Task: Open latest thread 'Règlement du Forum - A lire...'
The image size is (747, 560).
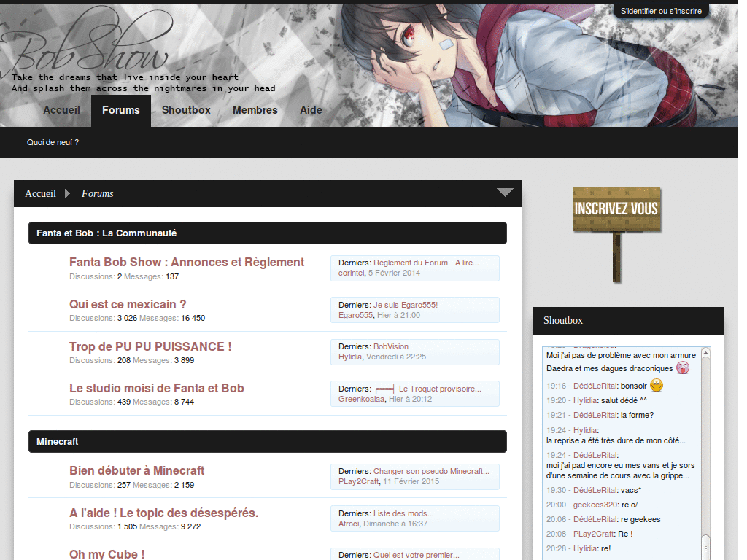Action: pos(426,262)
